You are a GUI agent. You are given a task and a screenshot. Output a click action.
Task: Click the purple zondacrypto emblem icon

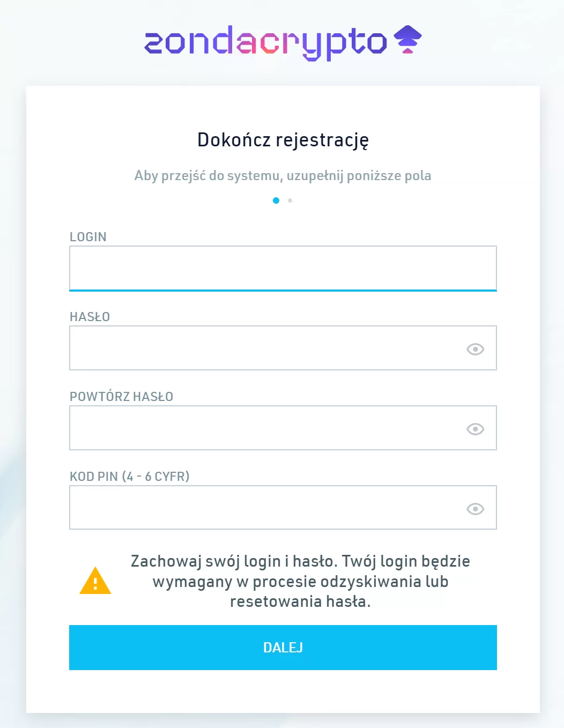(407, 40)
